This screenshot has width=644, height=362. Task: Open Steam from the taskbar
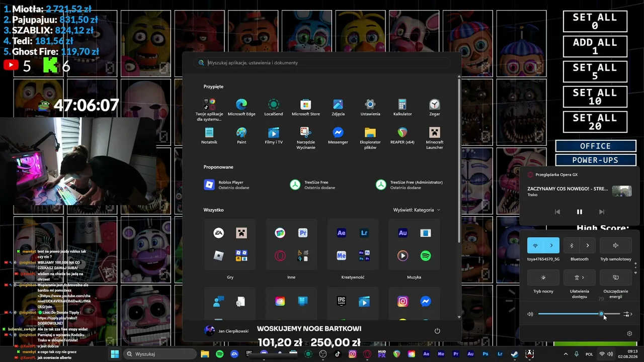click(515, 354)
